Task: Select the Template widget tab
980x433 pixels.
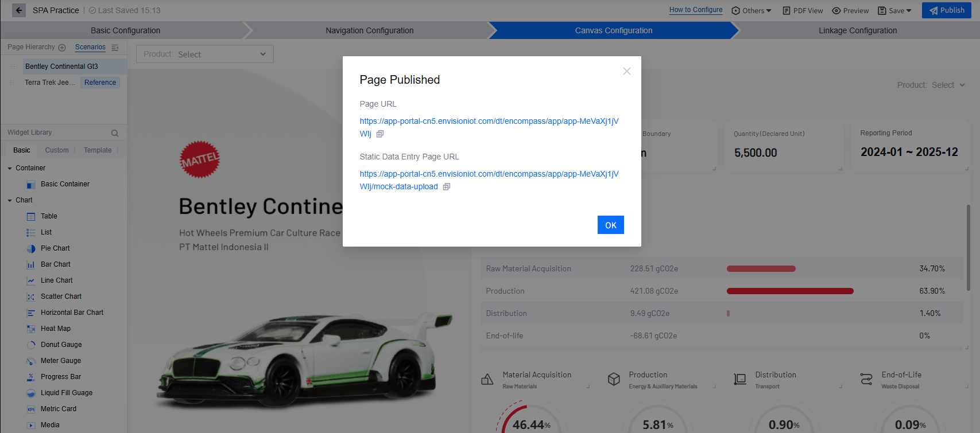Action: click(x=98, y=150)
